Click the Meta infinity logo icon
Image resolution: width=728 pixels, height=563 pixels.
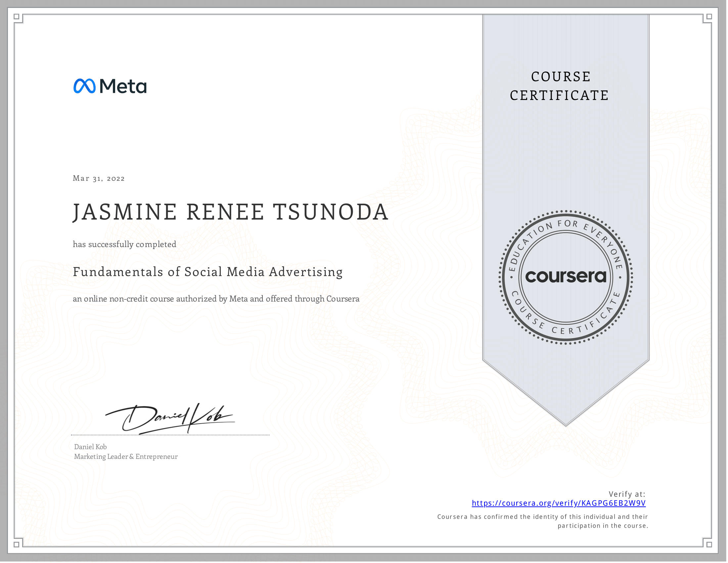pyautogui.click(x=84, y=86)
